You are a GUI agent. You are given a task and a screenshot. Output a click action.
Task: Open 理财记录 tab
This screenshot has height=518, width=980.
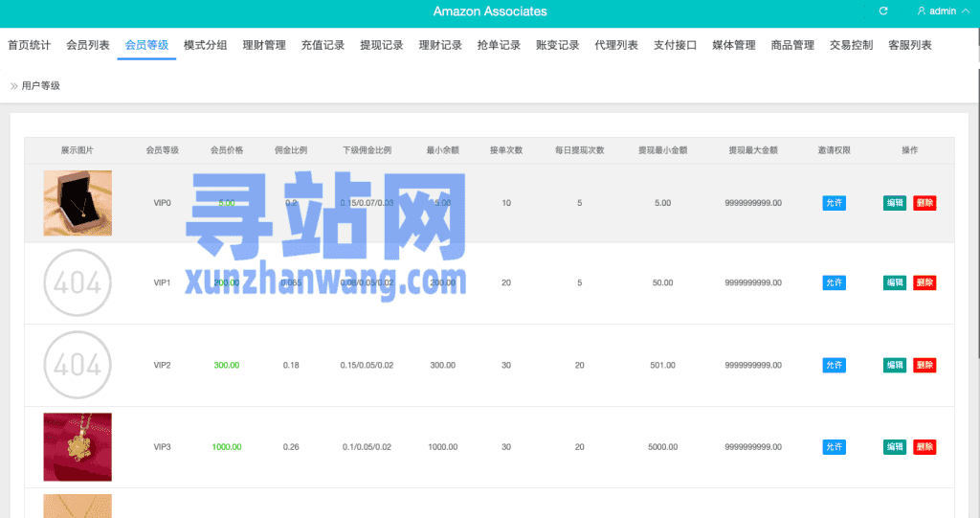[x=440, y=45]
